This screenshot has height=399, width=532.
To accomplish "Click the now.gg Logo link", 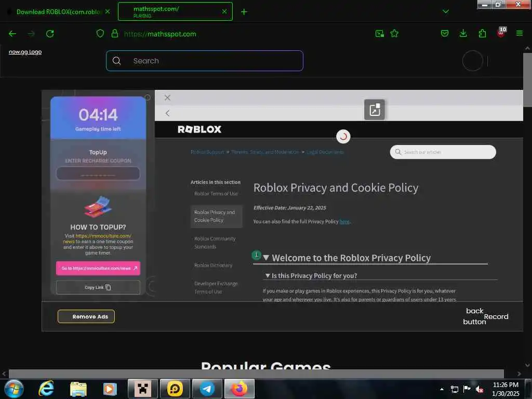I will [x=25, y=52].
